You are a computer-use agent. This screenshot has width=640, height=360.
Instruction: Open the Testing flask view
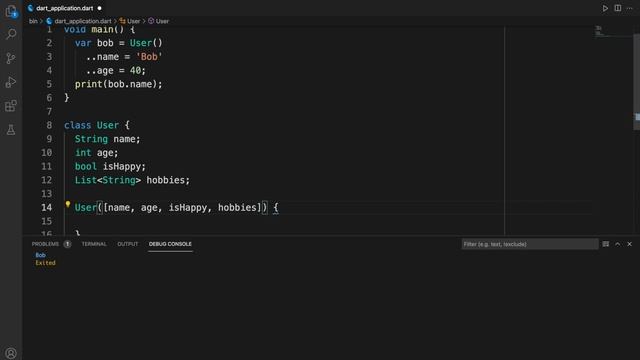(x=11, y=130)
